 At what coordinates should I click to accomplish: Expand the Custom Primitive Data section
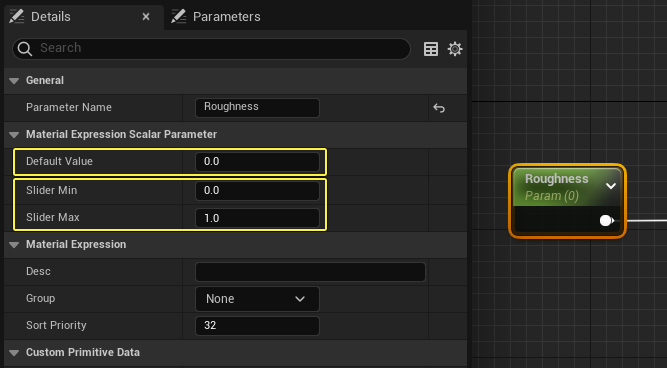pyautogui.click(x=14, y=353)
